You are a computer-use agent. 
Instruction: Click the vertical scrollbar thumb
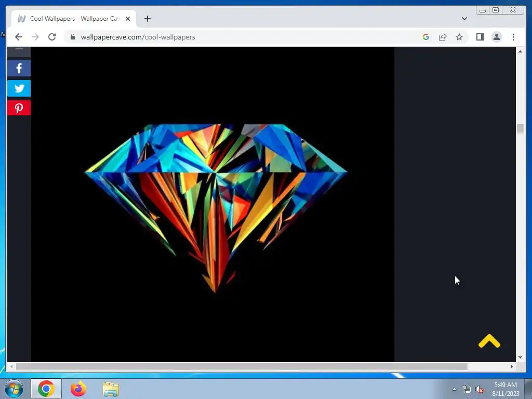(520, 129)
